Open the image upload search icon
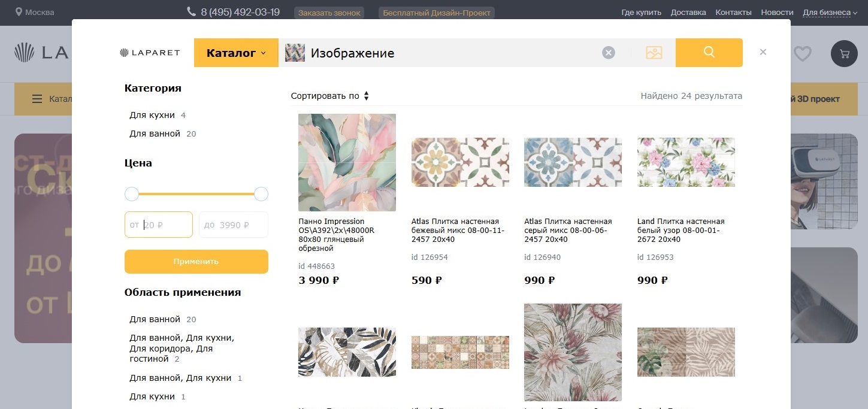Screen dimensions: 868x409 click(654, 53)
